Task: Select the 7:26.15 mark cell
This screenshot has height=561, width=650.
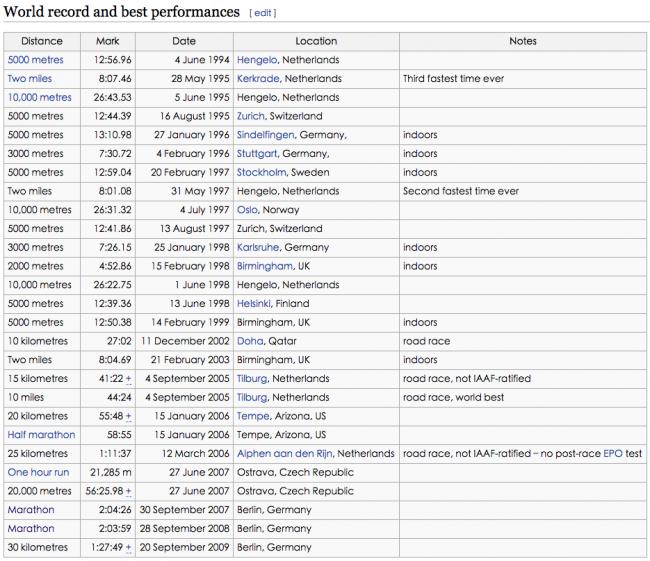Action: point(108,247)
